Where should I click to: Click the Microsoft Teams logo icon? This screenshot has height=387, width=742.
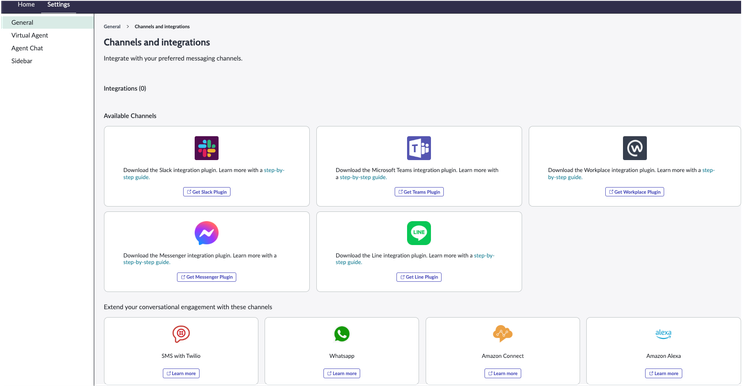(419, 148)
